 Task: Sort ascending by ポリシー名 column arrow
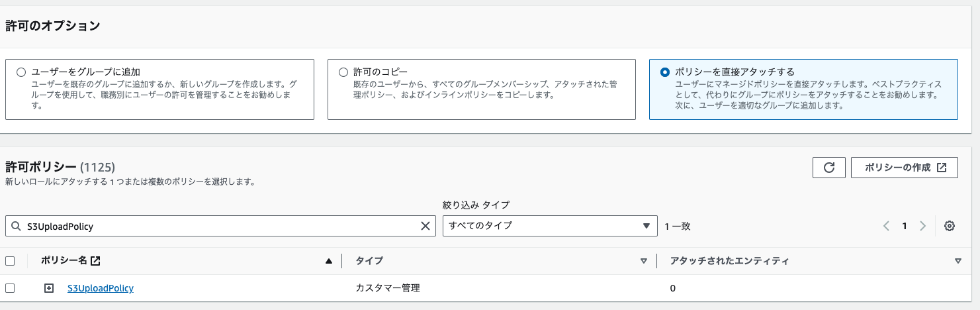click(x=328, y=261)
